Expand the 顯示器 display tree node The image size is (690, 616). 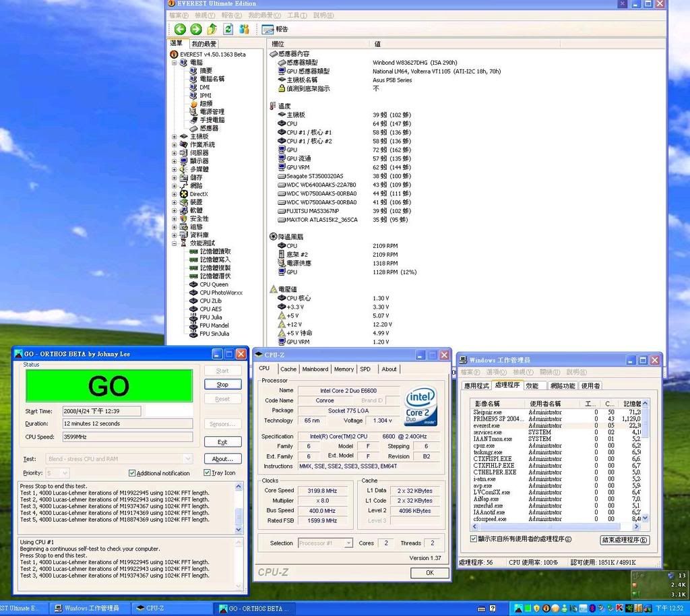pos(175,161)
